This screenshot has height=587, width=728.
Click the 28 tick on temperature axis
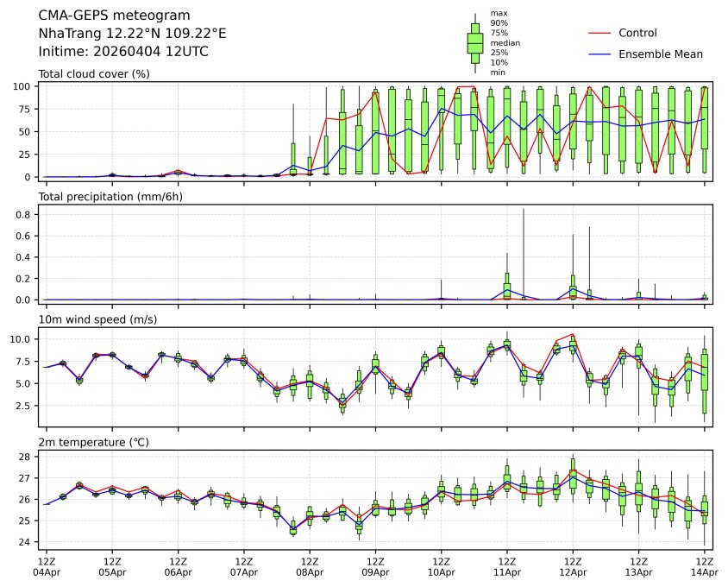(26, 457)
